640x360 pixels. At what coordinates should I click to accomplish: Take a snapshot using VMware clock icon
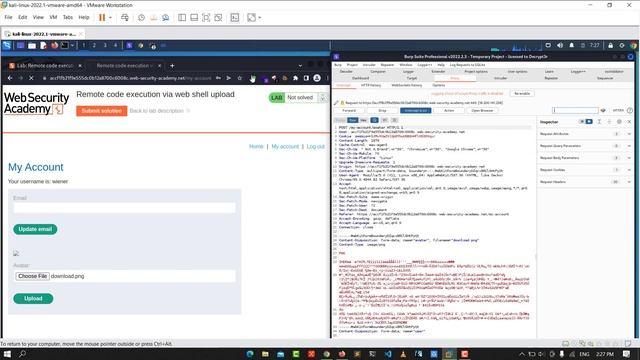[x=141, y=18]
